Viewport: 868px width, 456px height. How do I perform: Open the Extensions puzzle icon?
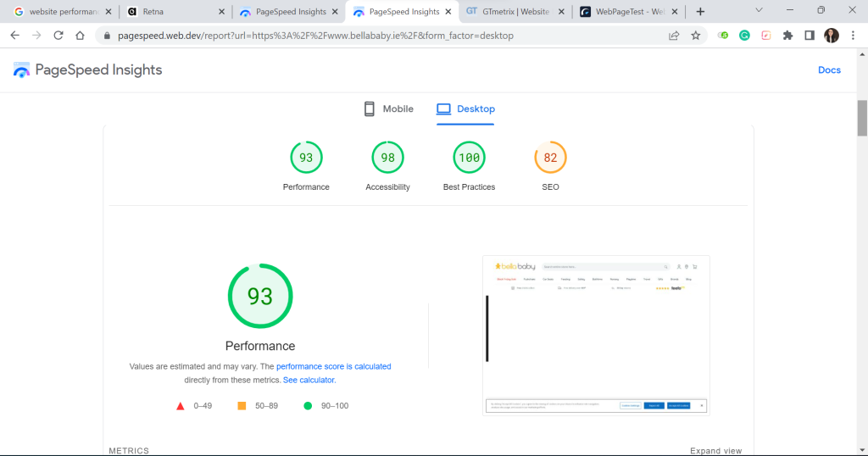(x=787, y=36)
